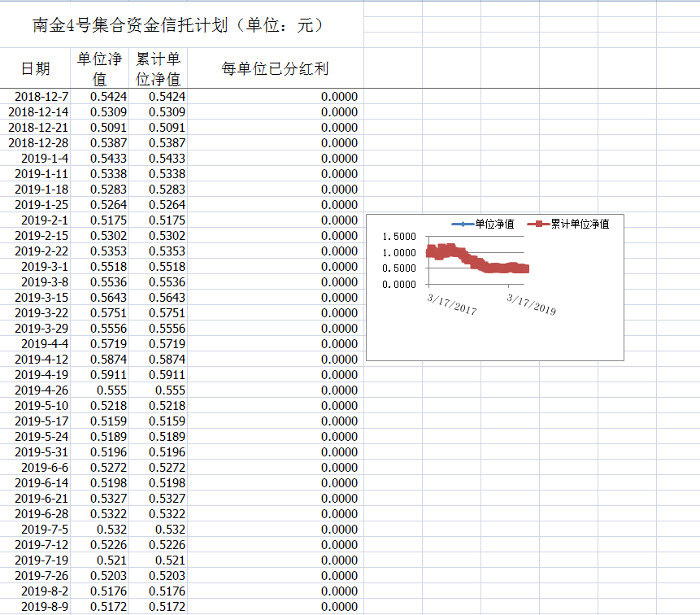Click date cell 2019-7-5

pyautogui.click(x=35, y=530)
